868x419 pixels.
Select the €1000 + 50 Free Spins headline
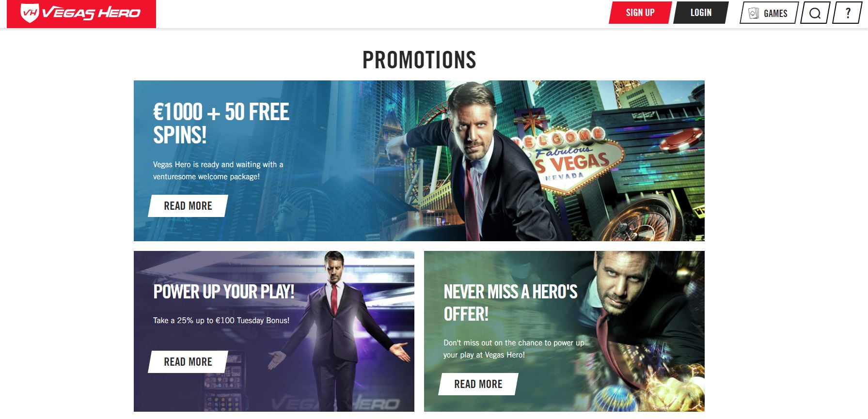point(221,124)
